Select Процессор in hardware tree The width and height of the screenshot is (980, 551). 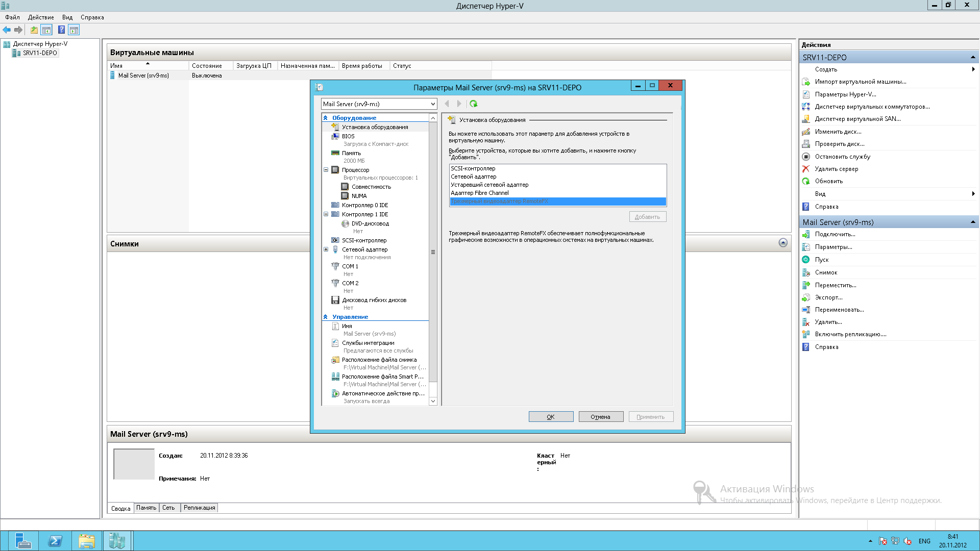tap(355, 170)
